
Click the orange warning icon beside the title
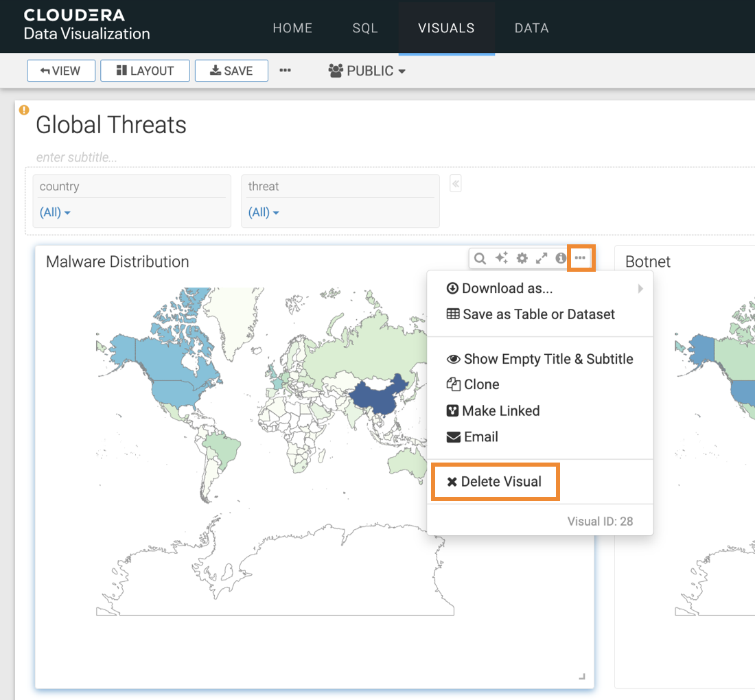tap(24, 110)
